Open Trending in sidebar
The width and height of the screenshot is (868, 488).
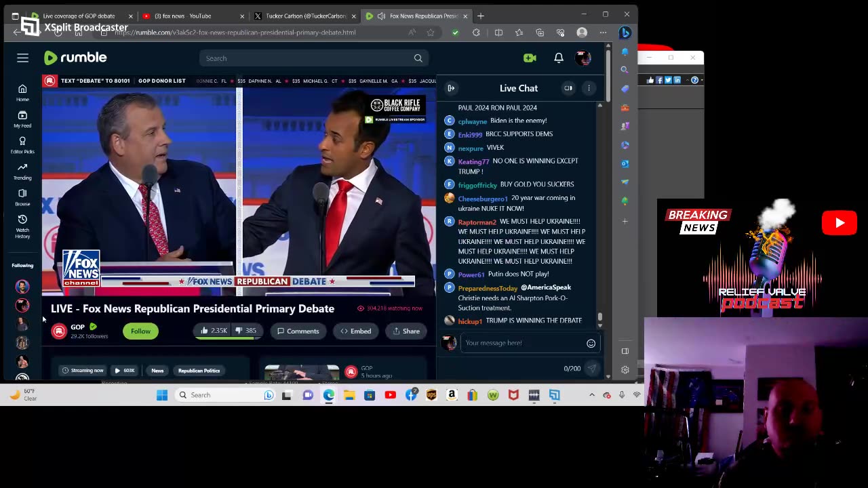tap(22, 171)
